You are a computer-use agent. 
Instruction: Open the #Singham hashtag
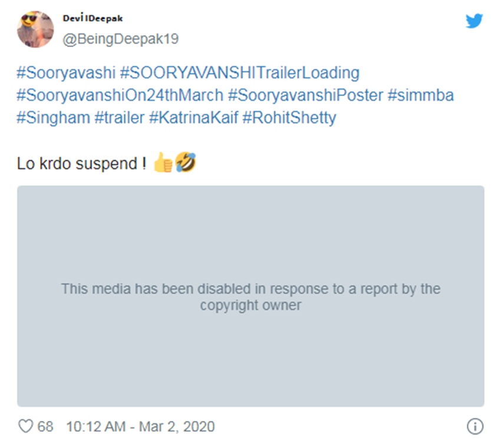(x=53, y=117)
